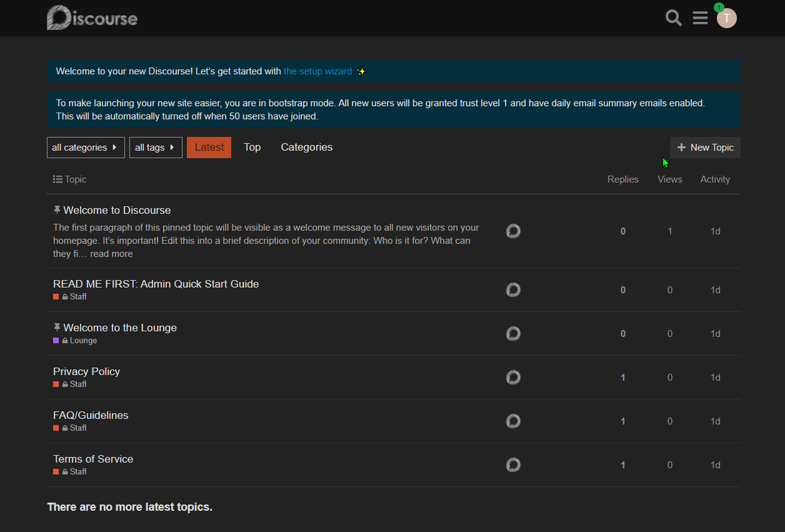Click activity 1d for Welcome to Discourse
Image resolution: width=785 pixels, height=532 pixels.
coord(716,231)
